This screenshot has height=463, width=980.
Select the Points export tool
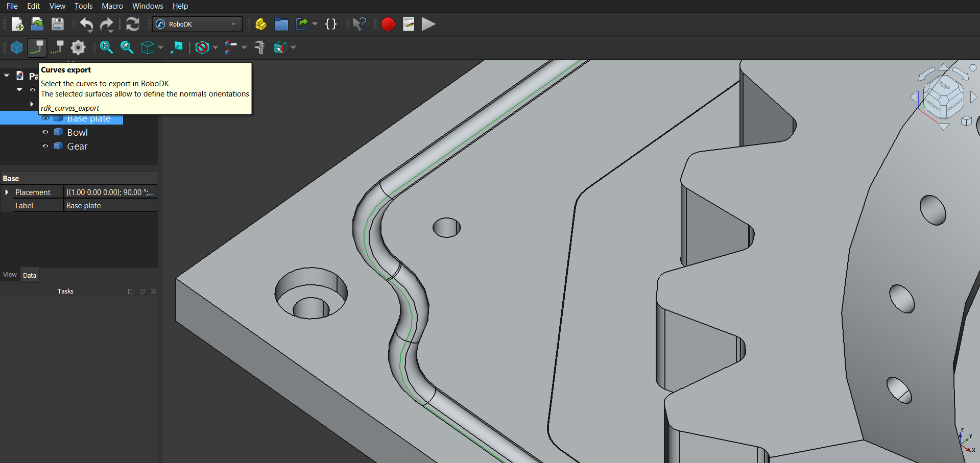point(57,47)
